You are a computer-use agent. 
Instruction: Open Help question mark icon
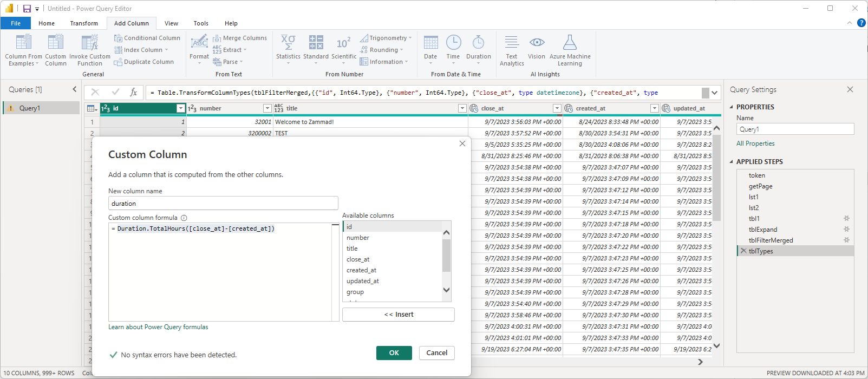[x=862, y=23]
